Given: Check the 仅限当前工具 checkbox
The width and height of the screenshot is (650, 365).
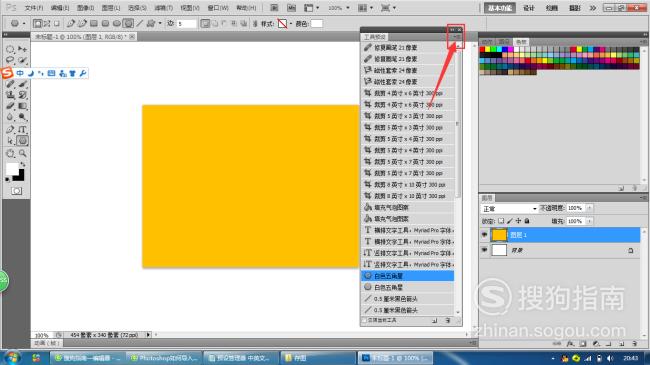Looking at the screenshot, I should (x=364, y=320).
